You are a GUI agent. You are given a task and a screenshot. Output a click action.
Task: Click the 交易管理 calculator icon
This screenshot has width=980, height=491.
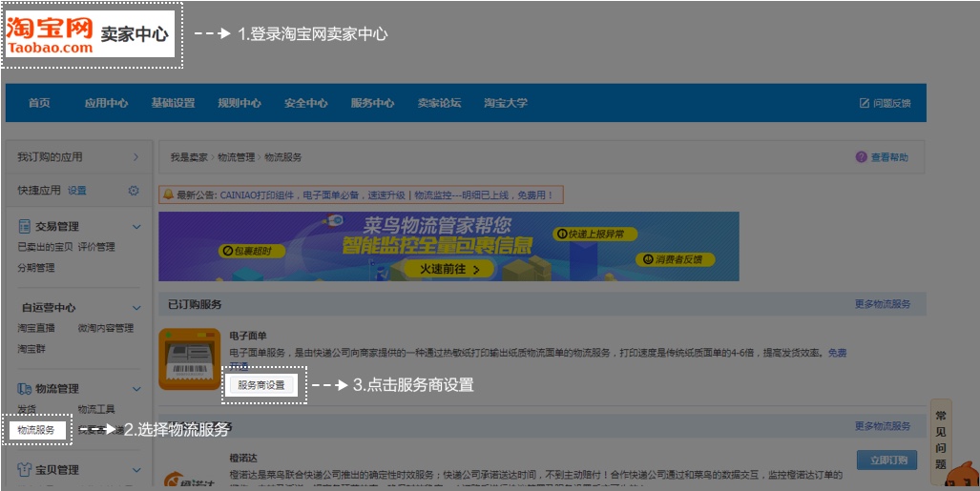[25, 226]
